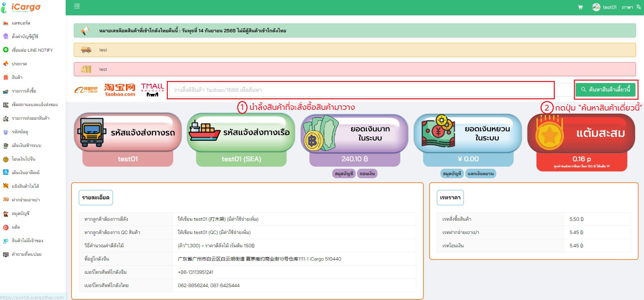The width and height of the screenshot is (644, 300).
Task: Click the China warehouse address text
Action: (259, 259)
